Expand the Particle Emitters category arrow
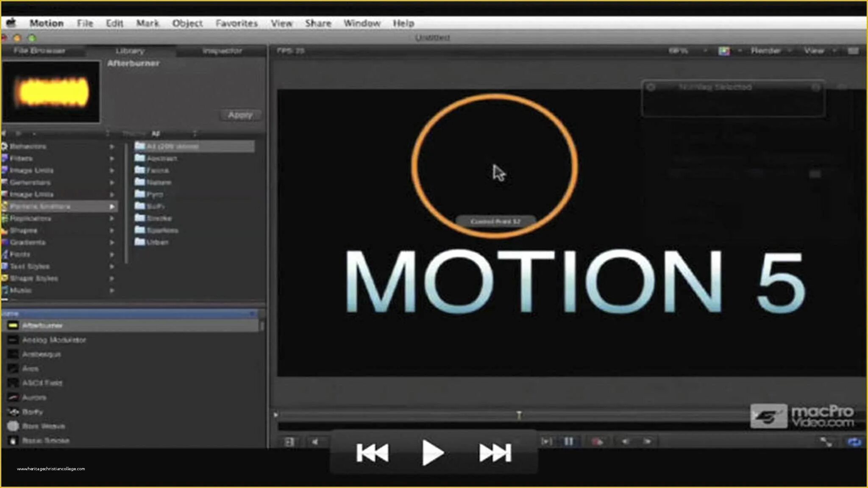 tap(112, 207)
